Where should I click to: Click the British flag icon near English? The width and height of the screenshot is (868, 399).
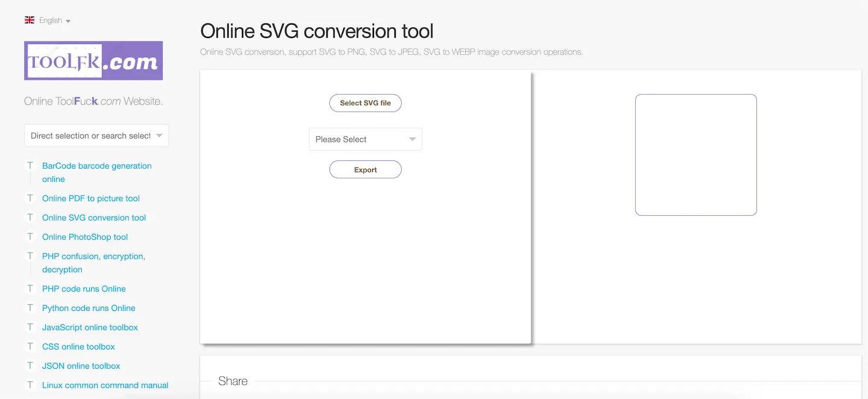click(29, 19)
